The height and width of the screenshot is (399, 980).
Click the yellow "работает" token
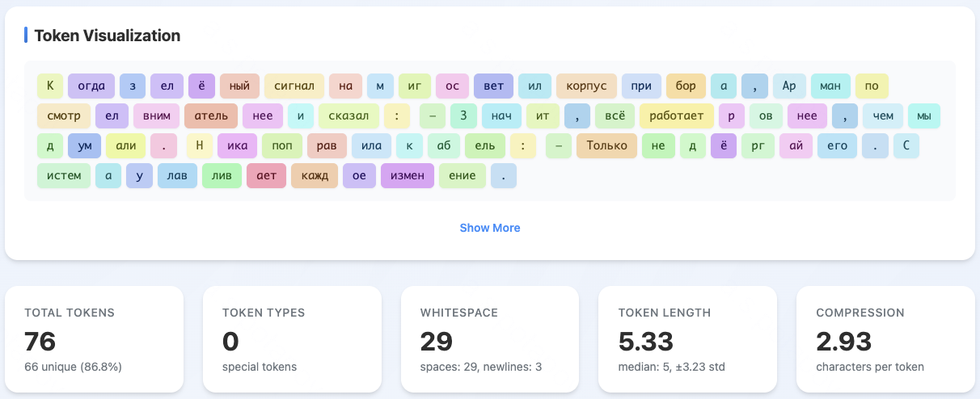pos(676,116)
